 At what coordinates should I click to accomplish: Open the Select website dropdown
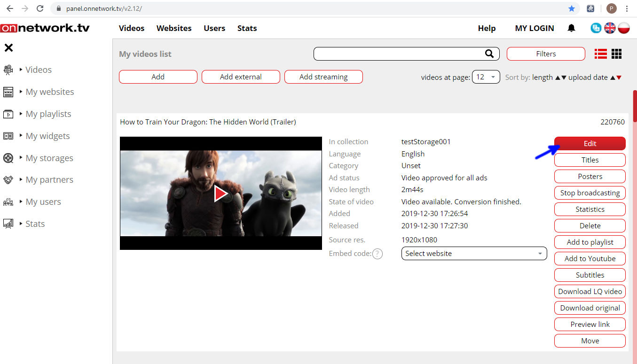coord(474,254)
